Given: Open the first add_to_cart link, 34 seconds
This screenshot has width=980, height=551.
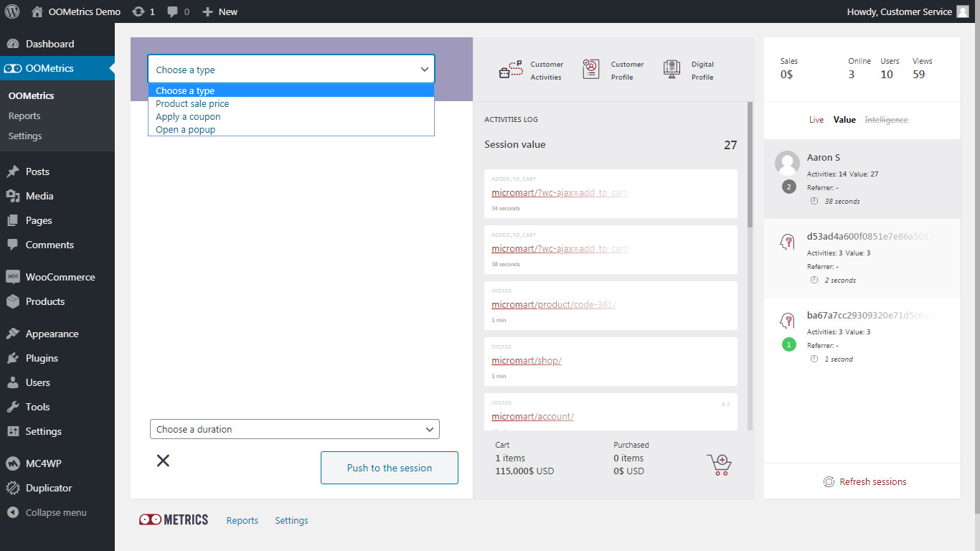Looking at the screenshot, I should click(x=560, y=192).
